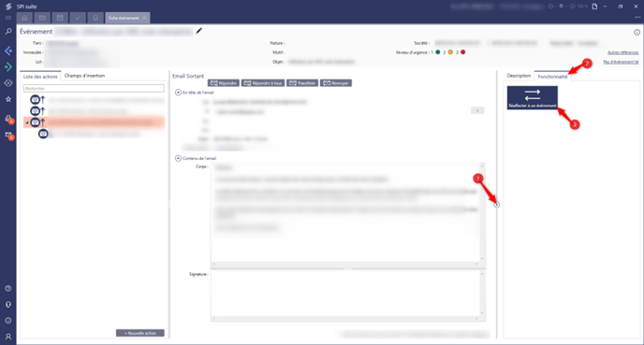Click the Répondre à tous button
Screen dimensions: 644x345
click(x=263, y=83)
